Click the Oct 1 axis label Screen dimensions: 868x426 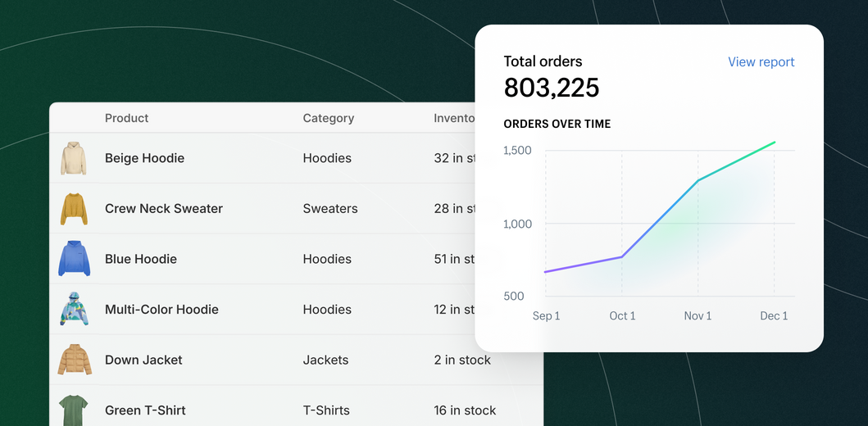[622, 316]
